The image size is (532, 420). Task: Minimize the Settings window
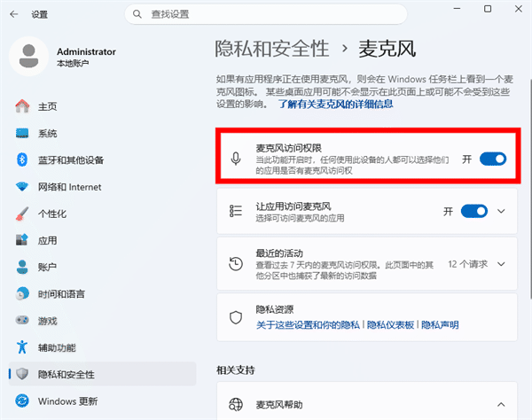tap(457, 9)
